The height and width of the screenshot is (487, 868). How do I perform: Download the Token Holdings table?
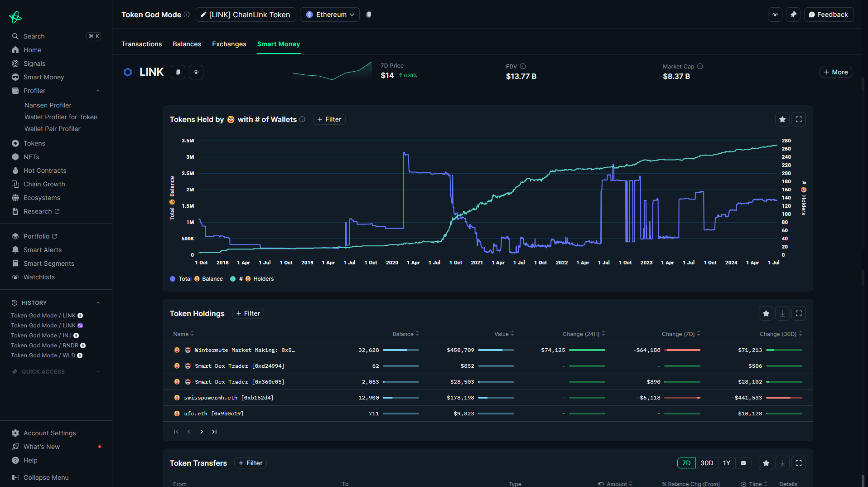pos(782,313)
